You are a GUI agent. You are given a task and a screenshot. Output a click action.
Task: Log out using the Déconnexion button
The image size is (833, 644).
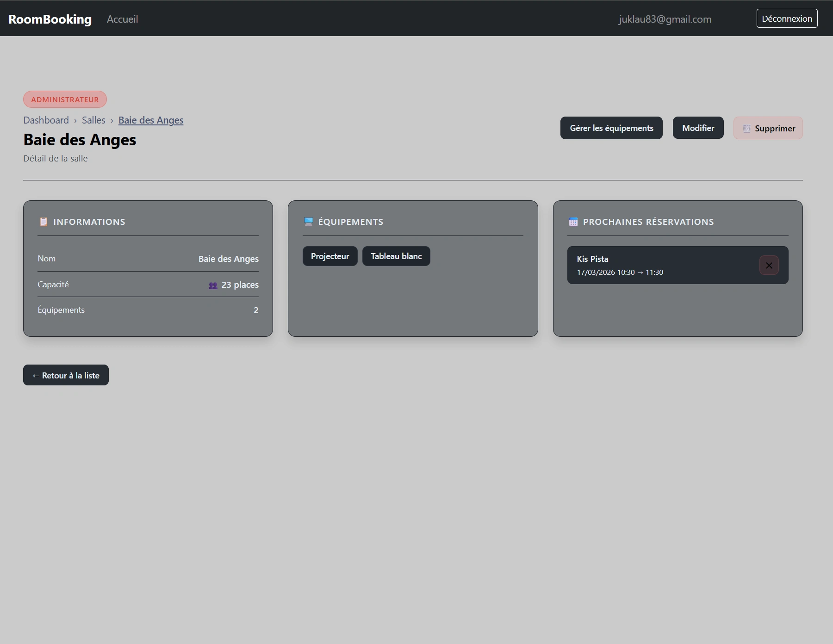(787, 19)
